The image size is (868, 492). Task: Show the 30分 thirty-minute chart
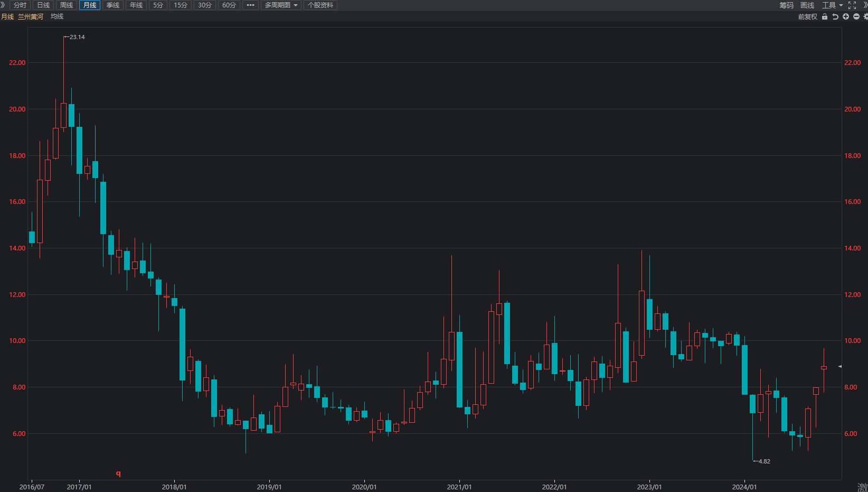point(205,5)
